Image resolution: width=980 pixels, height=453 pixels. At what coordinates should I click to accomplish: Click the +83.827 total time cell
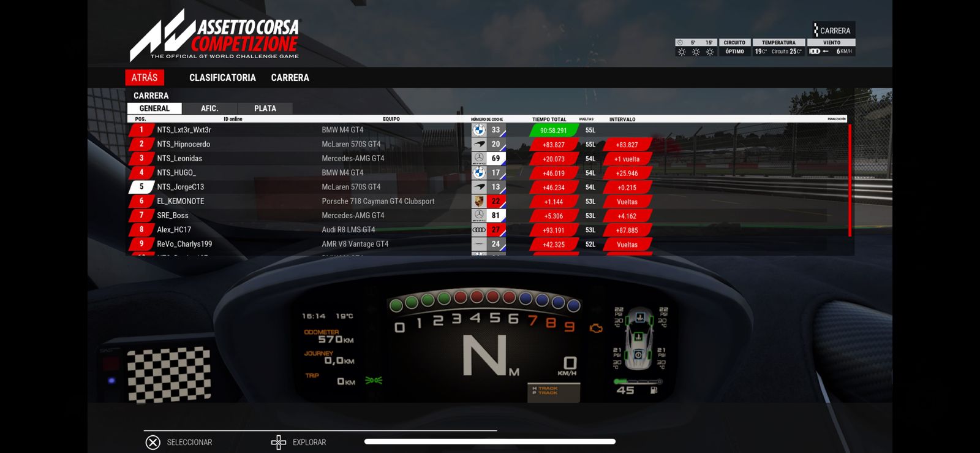[x=554, y=145]
